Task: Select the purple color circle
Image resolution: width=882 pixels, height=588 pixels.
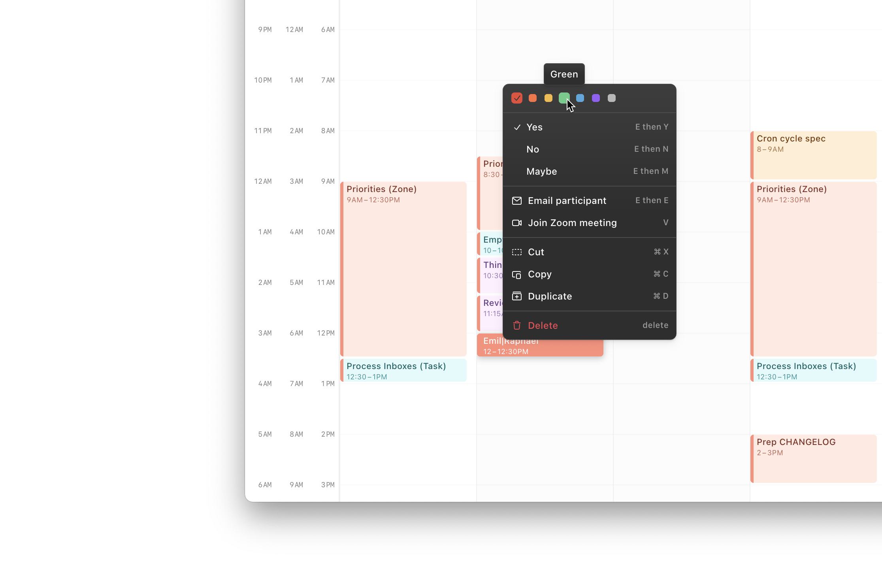Action: click(595, 98)
